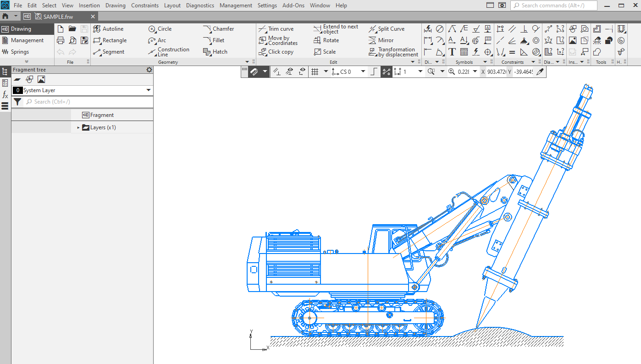Select the Fillet tool

tap(214, 40)
